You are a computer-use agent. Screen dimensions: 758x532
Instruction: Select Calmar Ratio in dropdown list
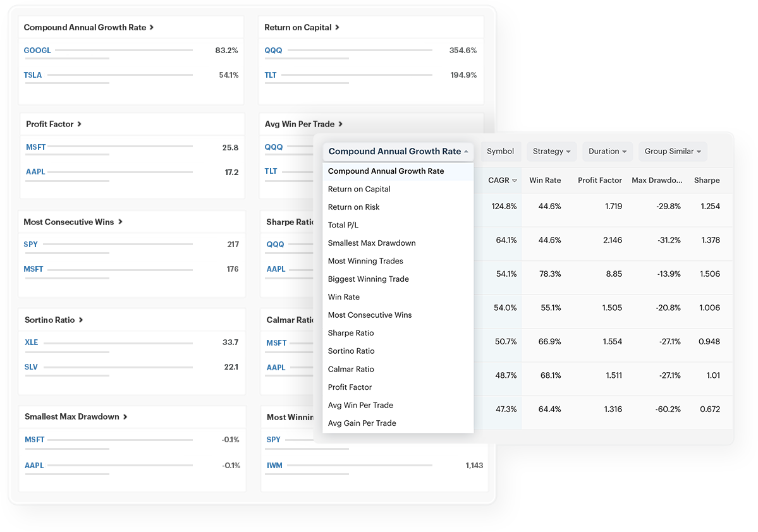coord(398,369)
